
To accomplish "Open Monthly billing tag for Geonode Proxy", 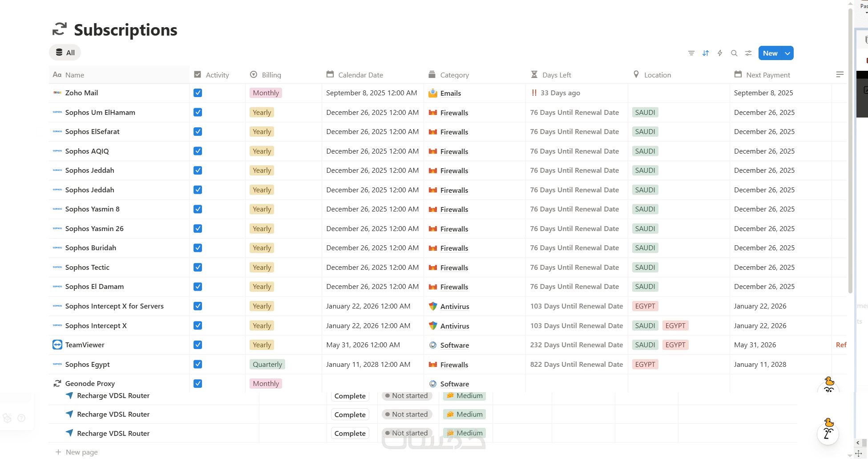I will pos(266,383).
